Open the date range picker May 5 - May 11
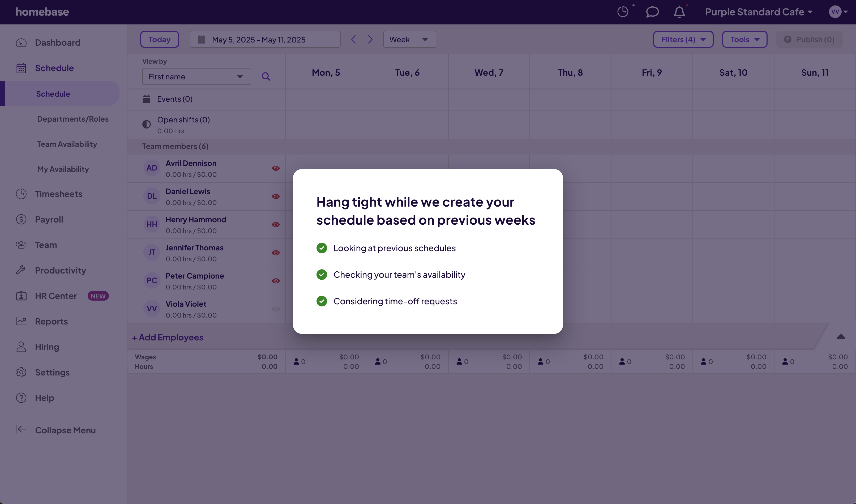The width and height of the screenshot is (856, 504). click(x=265, y=39)
